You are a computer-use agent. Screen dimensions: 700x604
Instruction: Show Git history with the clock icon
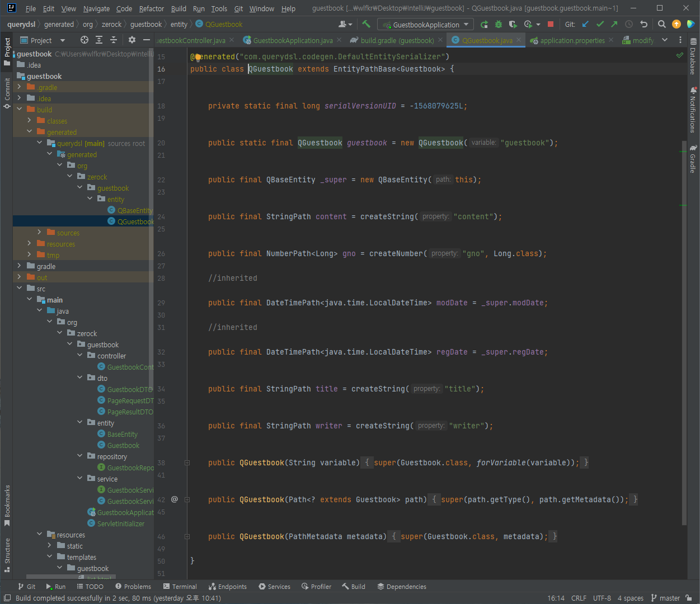coord(629,24)
